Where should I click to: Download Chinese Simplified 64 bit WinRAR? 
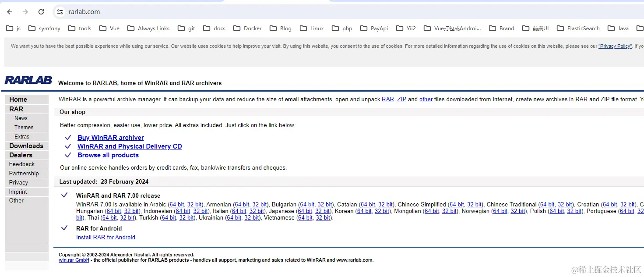tap(457, 205)
